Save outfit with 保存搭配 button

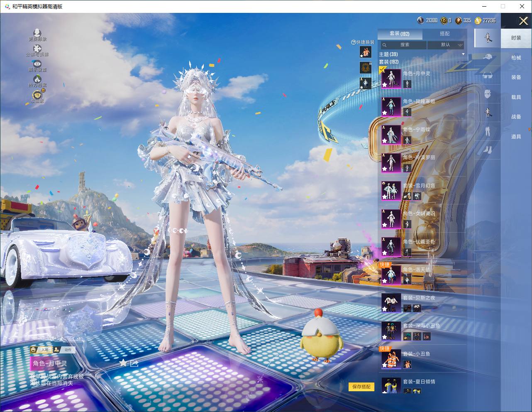(361, 387)
